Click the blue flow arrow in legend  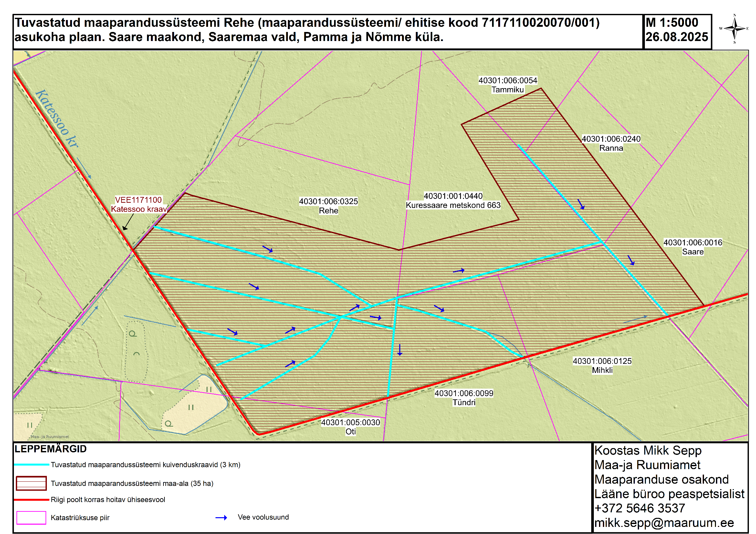pyautogui.click(x=221, y=518)
